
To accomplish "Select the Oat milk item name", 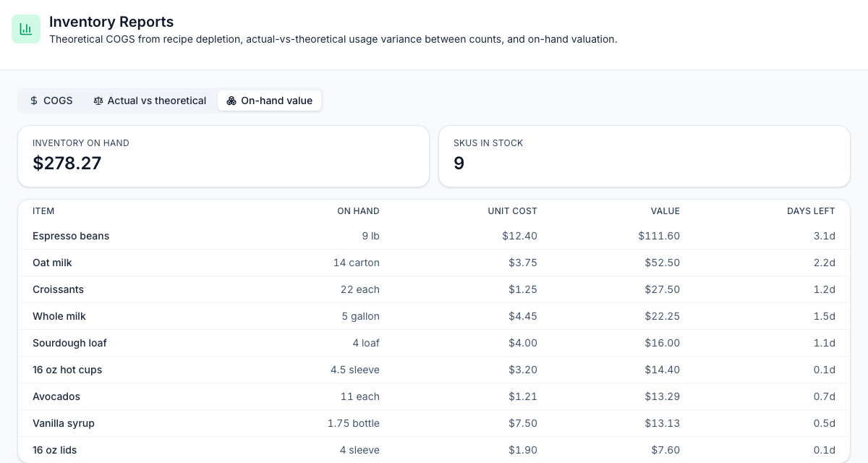I will 52,263.
